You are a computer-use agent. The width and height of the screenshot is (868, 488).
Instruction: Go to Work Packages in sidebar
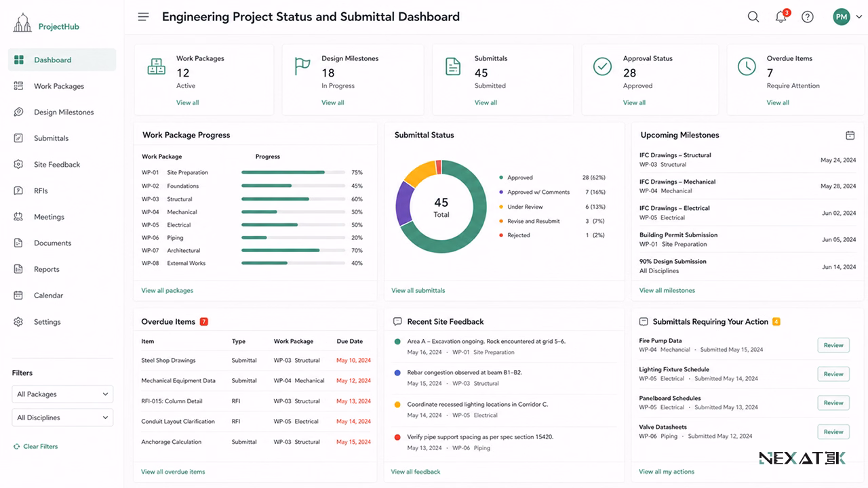pos(59,86)
